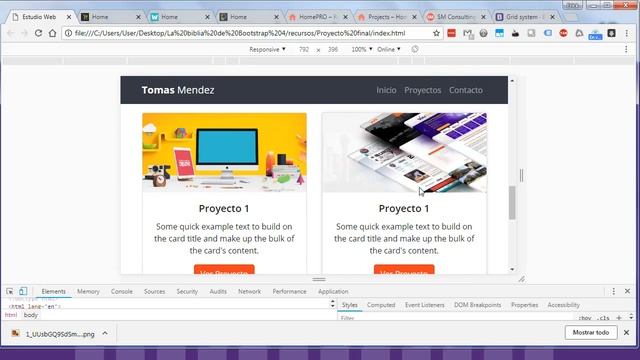Image resolution: width=640 pixels, height=360 pixels.
Task: Edit the viewport width field 792
Action: coord(304,49)
